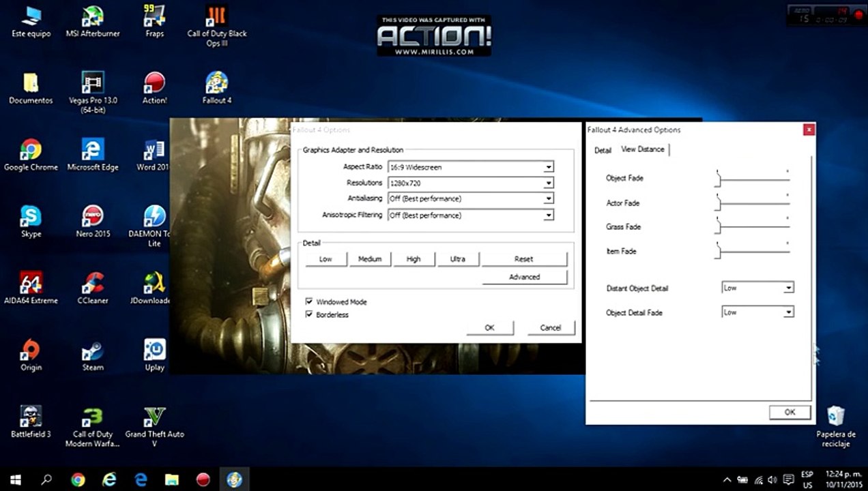This screenshot has height=491, width=868.
Task: Open Fraps desktop shortcut
Action: pyautogui.click(x=154, y=22)
